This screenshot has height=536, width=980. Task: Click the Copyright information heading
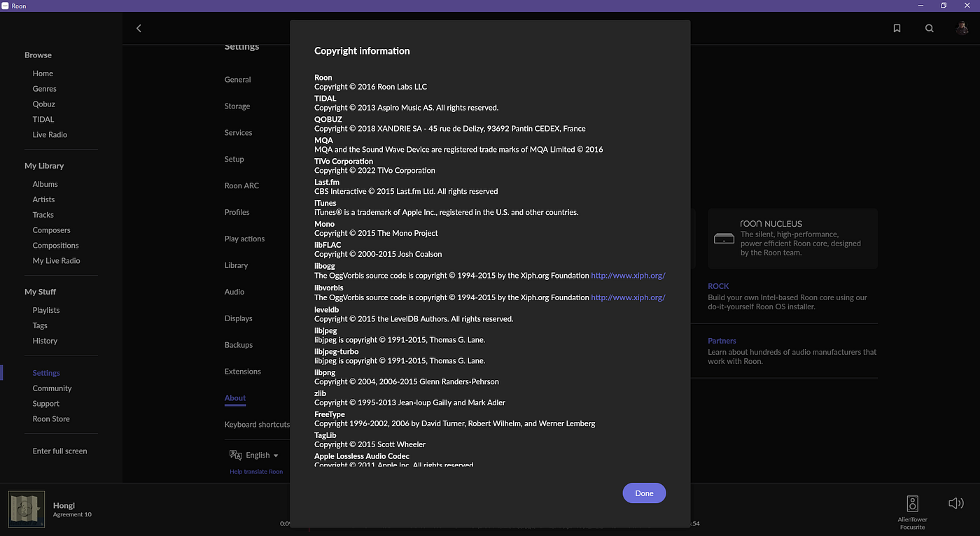pos(362,51)
